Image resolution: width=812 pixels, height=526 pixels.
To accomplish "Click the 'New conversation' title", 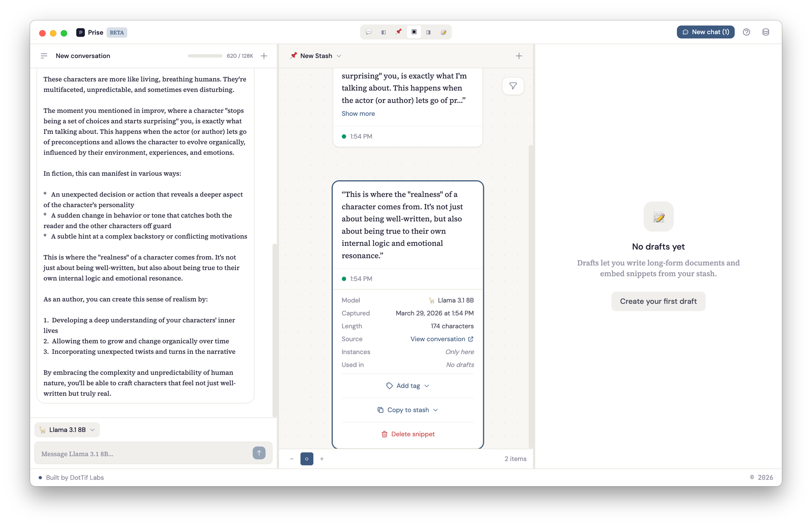I will pyautogui.click(x=83, y=56).
